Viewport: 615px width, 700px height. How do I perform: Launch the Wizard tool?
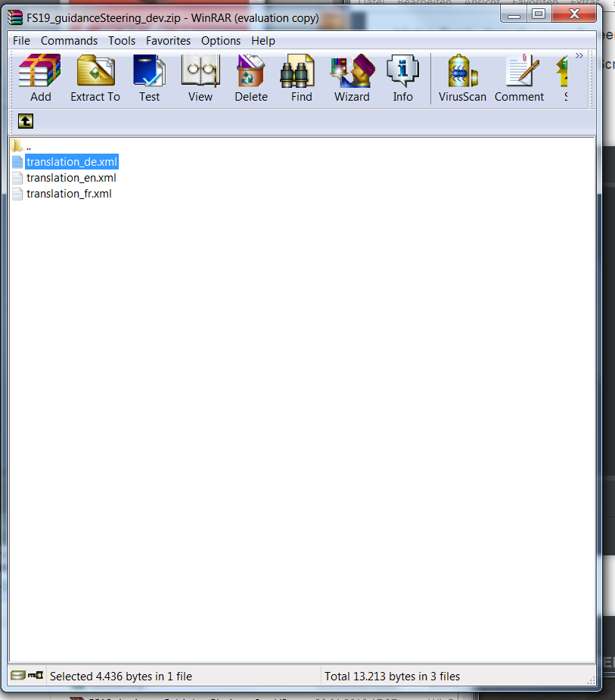(x=352, y=78)
